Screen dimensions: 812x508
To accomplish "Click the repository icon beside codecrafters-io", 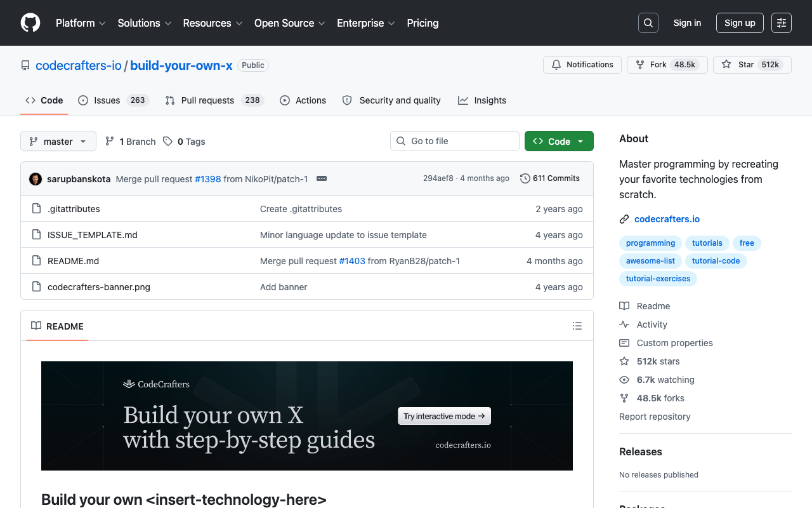I will click(25, 65).
